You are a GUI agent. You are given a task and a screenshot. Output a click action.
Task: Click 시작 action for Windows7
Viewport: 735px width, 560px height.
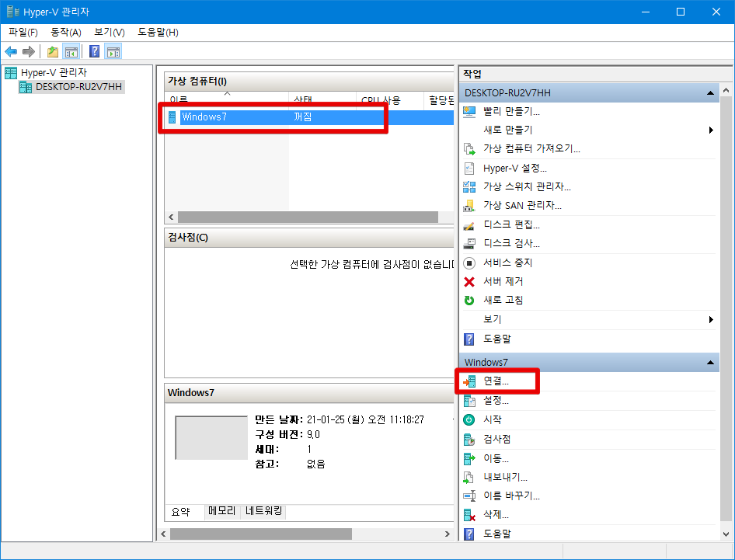(493, 420)
